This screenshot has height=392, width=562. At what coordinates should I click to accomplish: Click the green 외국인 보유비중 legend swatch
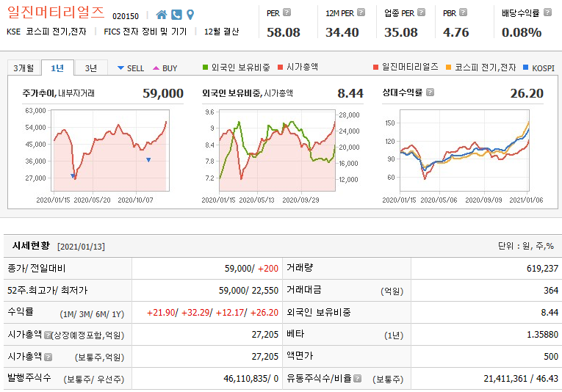[x=206, y=67]
